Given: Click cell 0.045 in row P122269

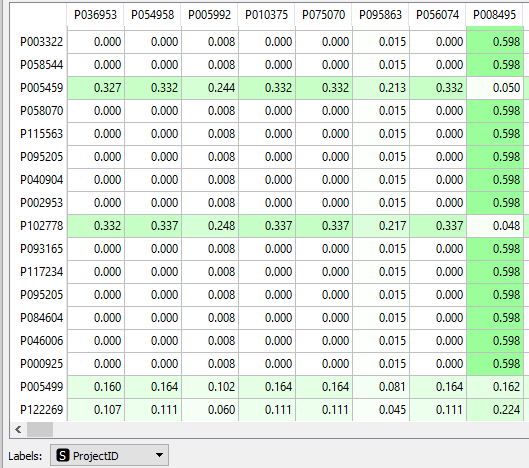Looking at the screenshot, I should (381, 410).
